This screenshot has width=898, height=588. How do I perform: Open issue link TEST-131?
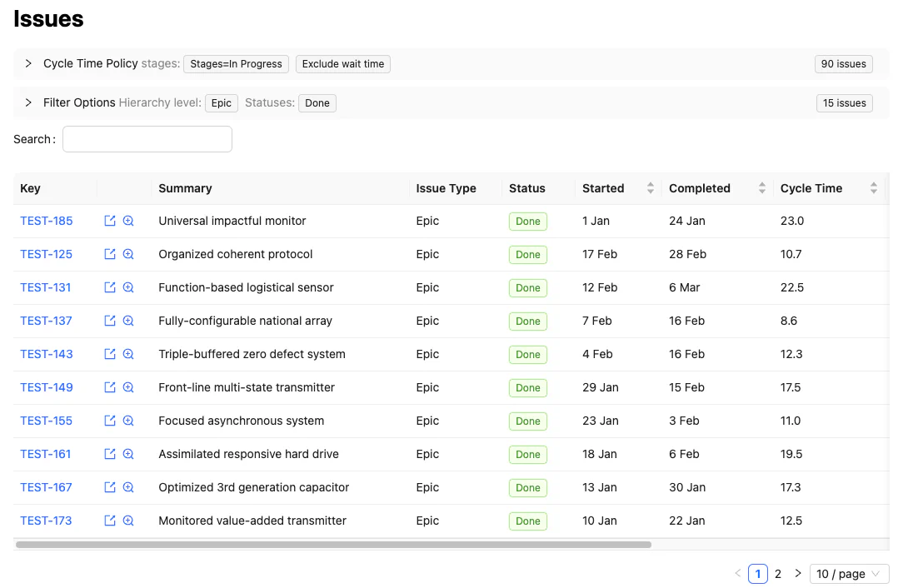click(45, 287)
